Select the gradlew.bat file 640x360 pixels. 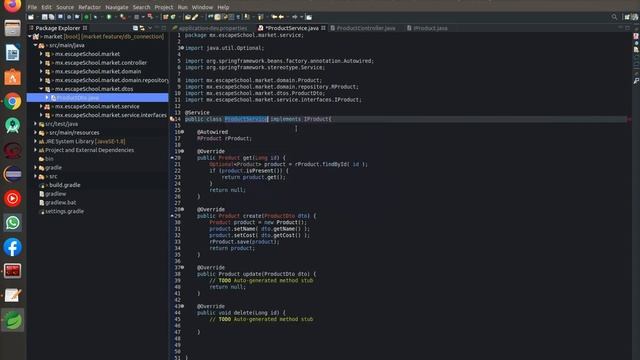pos(60,202)
